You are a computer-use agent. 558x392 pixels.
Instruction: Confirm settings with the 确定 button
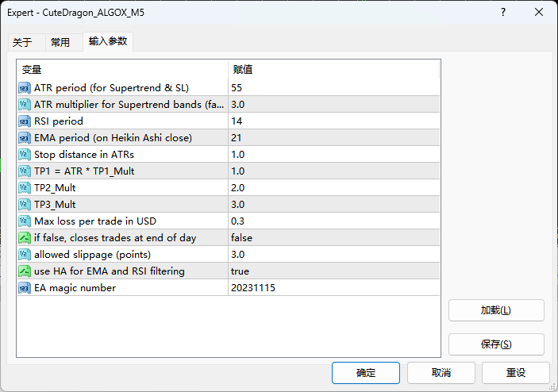coord(366,372)
